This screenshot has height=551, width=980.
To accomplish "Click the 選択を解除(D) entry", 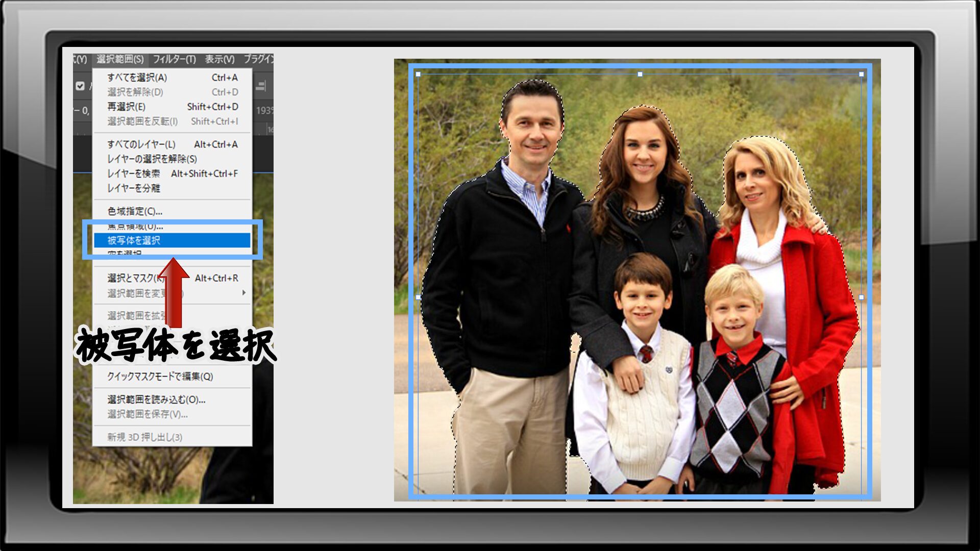I will pos(173,92).
